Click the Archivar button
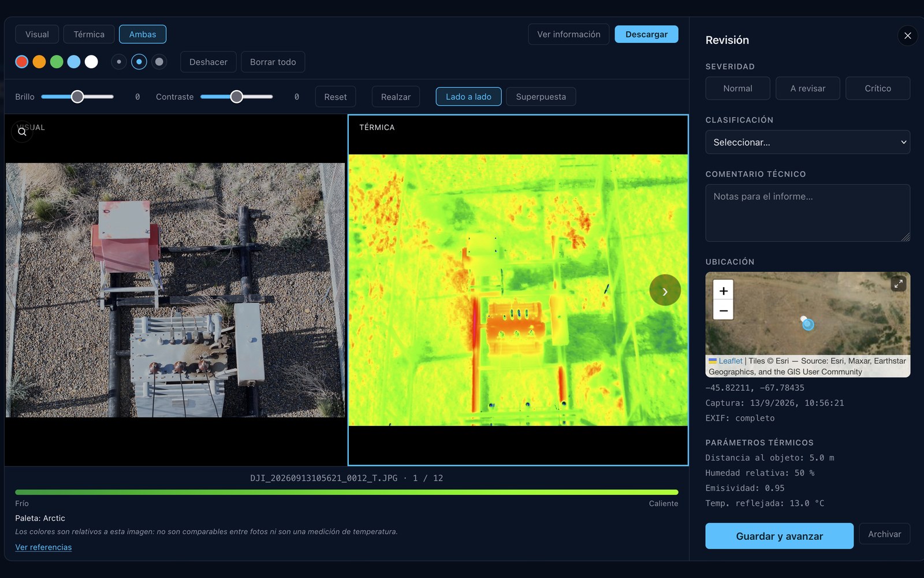 click(x=884, y=534)
